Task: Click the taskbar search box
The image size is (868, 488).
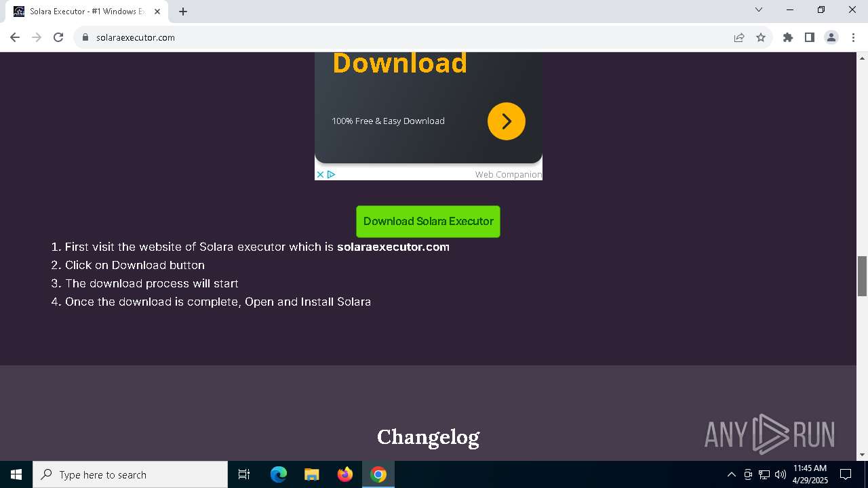Action: [130, 474]
